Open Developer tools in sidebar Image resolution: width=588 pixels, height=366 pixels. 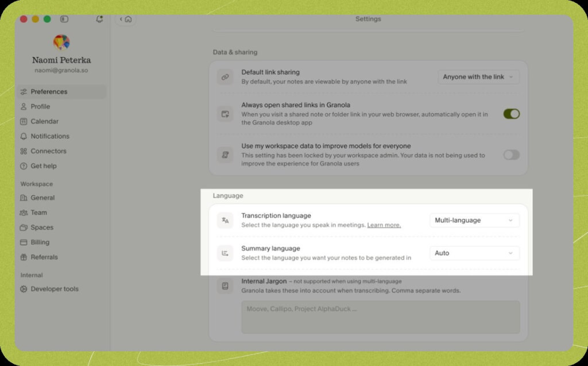(x=62, y=289)
